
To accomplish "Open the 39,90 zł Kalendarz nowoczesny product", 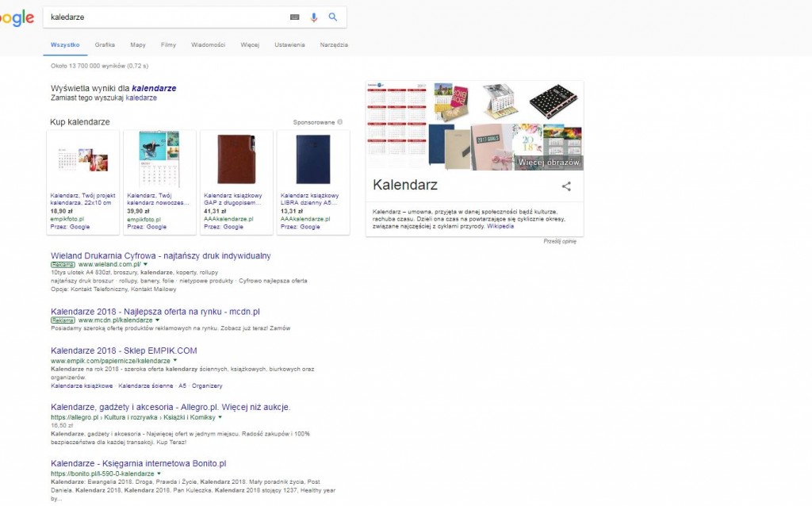I will tap(159, 182).
